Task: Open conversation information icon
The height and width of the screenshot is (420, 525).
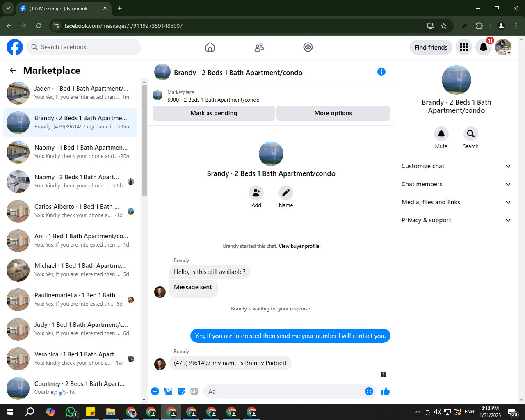Action: point(381,72)
